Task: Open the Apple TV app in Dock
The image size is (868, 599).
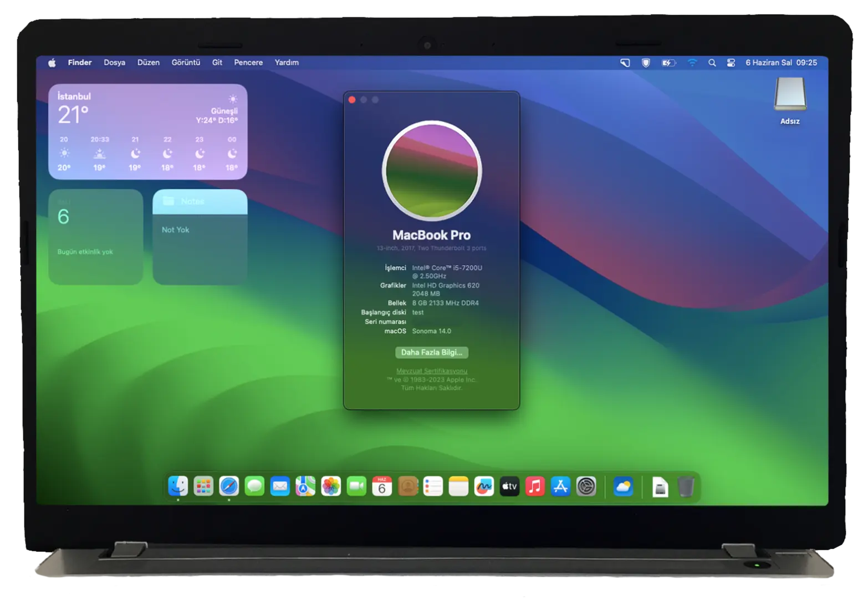Action: (509, 486)
